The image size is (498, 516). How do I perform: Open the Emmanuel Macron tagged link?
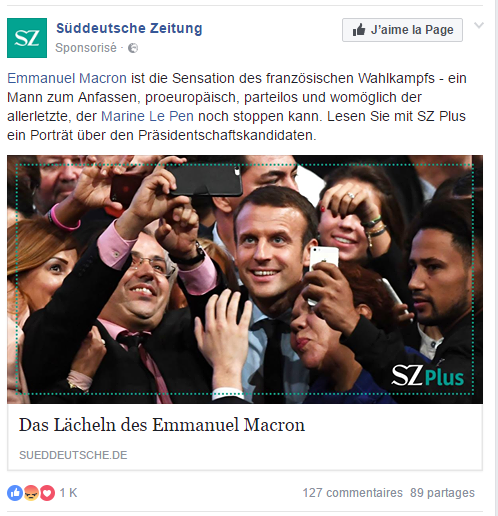(x=67, y=78)
